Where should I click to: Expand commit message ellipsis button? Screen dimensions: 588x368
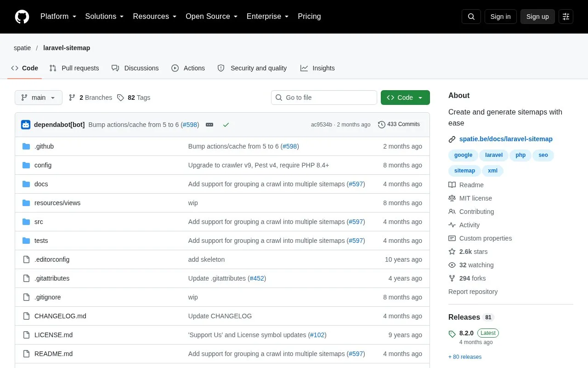coord(209,125)
